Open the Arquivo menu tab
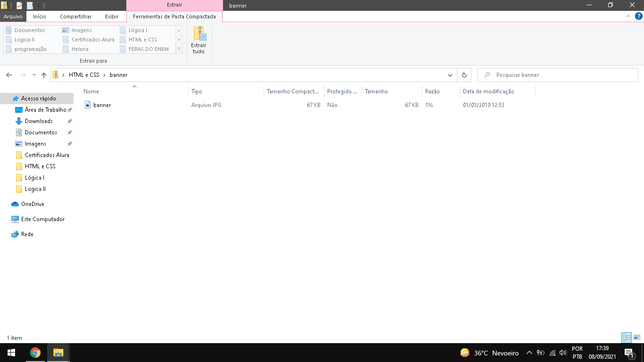644x362 pixels. point(13,16)
